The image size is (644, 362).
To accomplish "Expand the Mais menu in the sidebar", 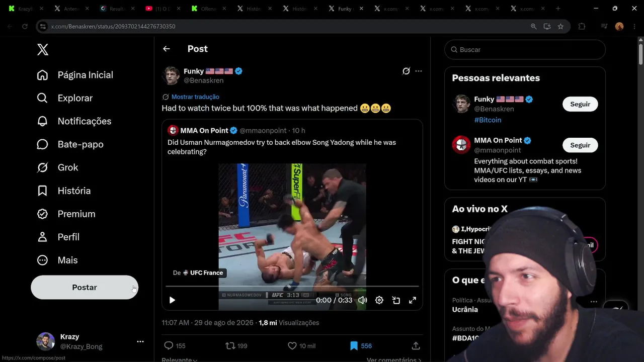I will 57,260.
